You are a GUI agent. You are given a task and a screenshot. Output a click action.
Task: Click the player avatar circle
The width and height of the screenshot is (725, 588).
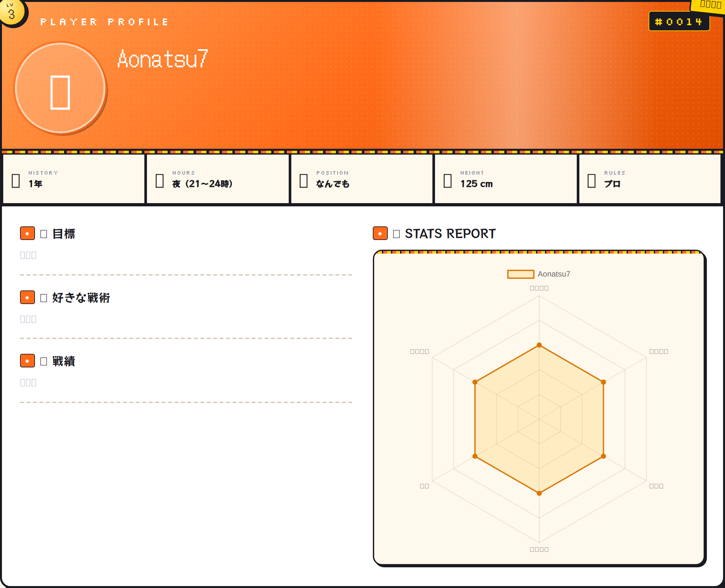coord(60,88)
